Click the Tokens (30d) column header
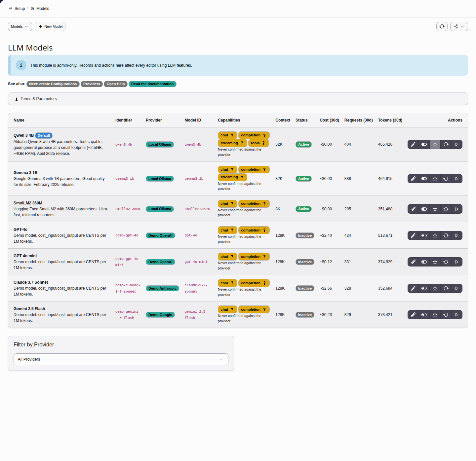The width and height of the screenshot is (476, 461). [x=390, y=120]
